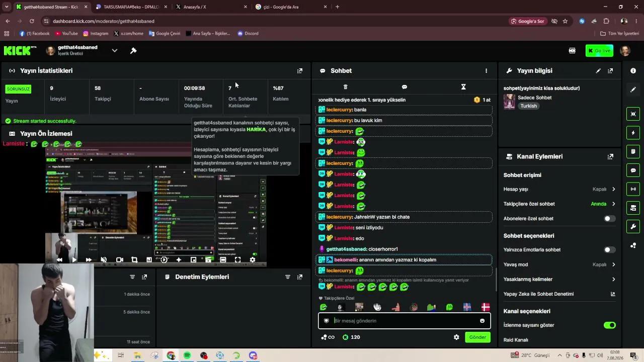Pop out the Yayın İstatistikleri panel
The height and width of the screenshot is (362, 644).
pyautogui.click(x=300, y=71)
